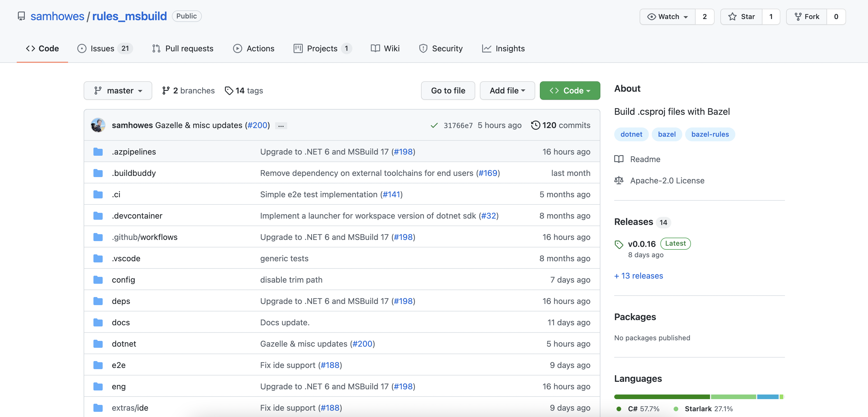The width and height of the screenshot is (868, 417).
Task: Click the .azpipelines folder icon
Action: click(98, 152)
